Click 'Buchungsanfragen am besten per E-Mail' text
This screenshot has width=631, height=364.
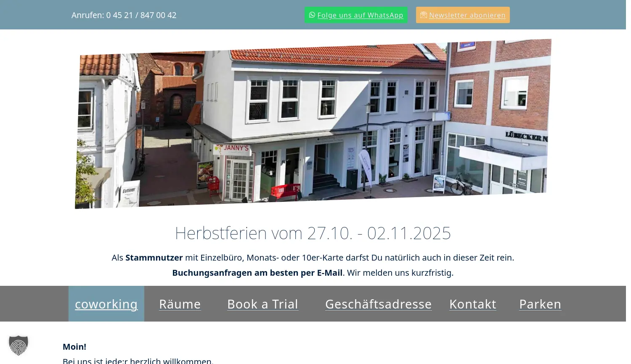(x=257, y=273)
